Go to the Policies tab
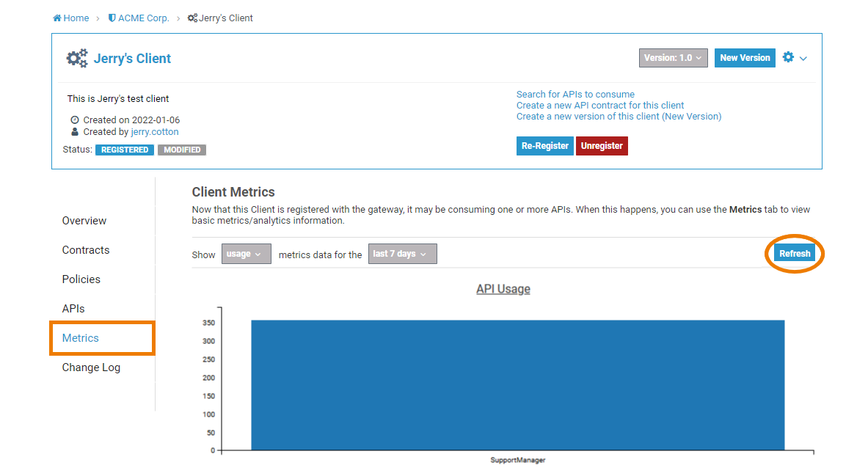The image size is (868, 476). tap(81, 279)
